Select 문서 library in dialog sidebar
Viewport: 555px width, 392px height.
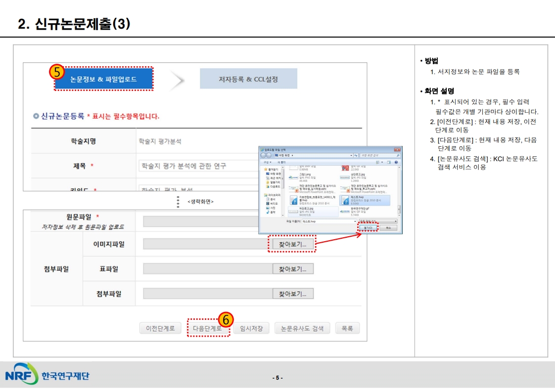click(x=271, y=199)
